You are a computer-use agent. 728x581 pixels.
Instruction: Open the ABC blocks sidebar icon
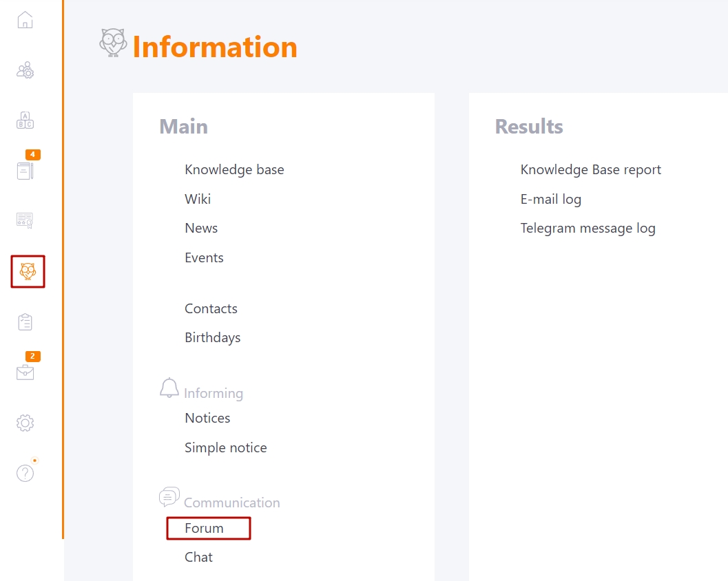coord(25,120)
